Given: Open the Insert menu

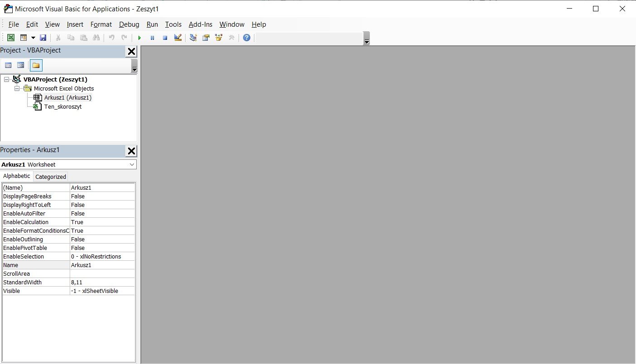Looking at the screenshot, I should [75, 24].
